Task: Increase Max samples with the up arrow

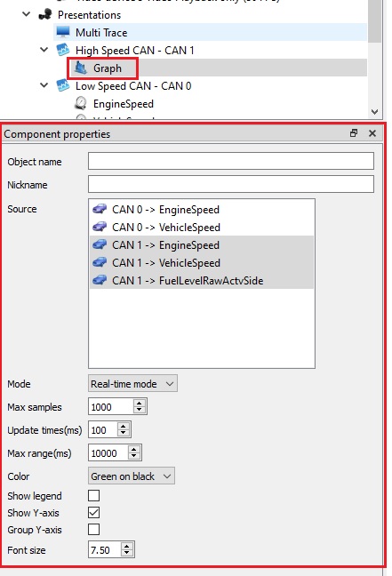Action: click(140, 403)
